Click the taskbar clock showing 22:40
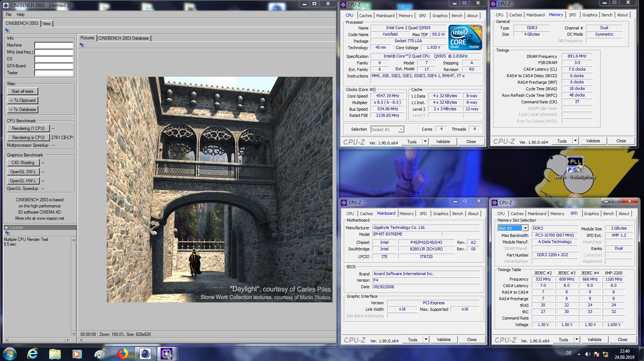The image size is (644, 361). coord(624,354)
